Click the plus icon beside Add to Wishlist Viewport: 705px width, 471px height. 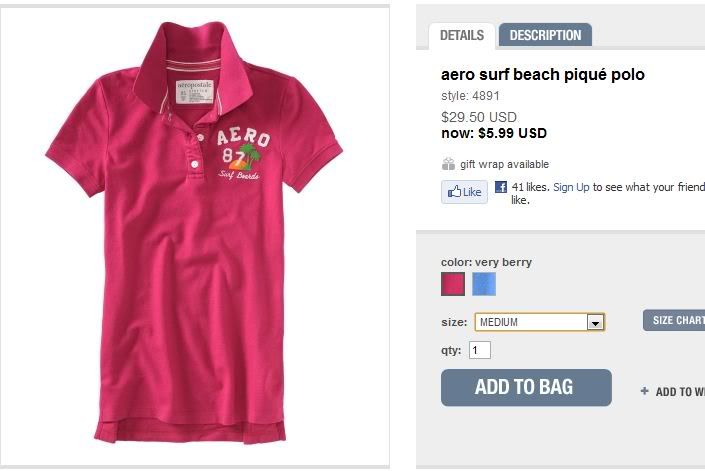coord(645,391)
